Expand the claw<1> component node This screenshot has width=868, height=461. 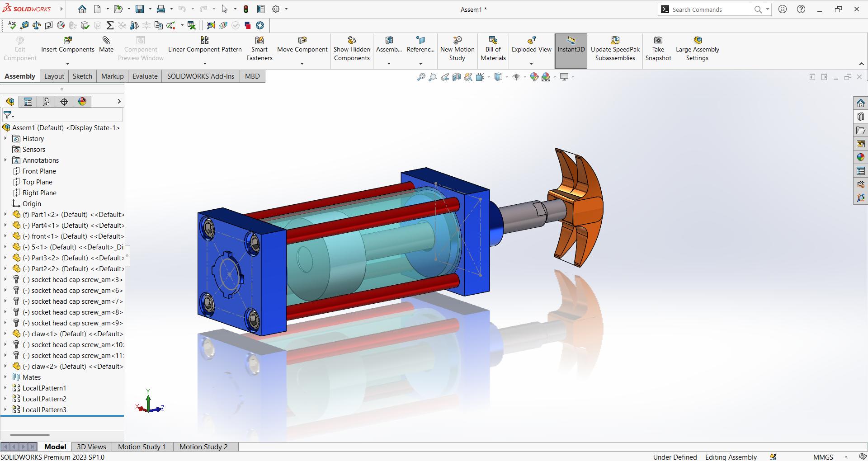click(x=5, y=334)
